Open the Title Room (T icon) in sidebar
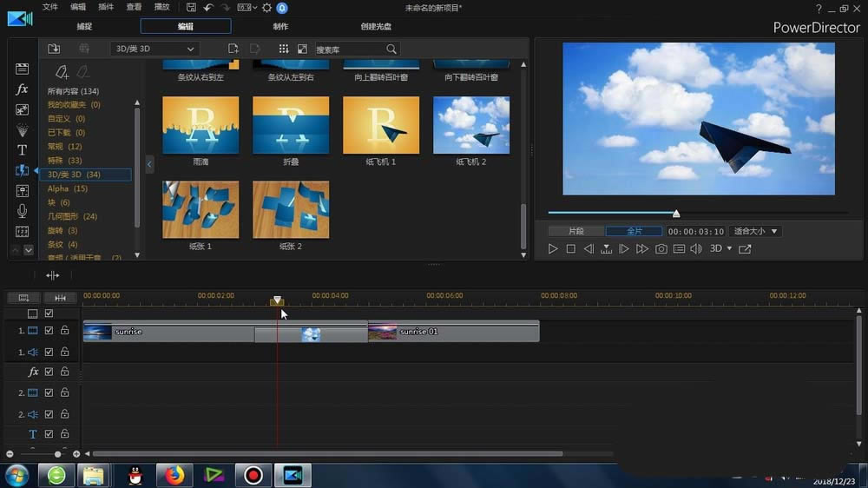The height and width of the screenshot is (488, 868). [22, 150]
